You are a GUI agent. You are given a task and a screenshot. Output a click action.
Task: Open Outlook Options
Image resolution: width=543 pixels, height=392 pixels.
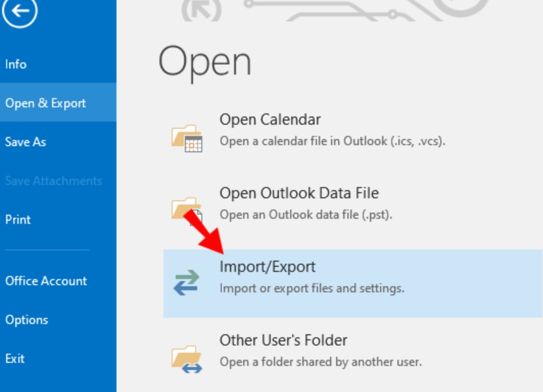click(x=27, y=320)
